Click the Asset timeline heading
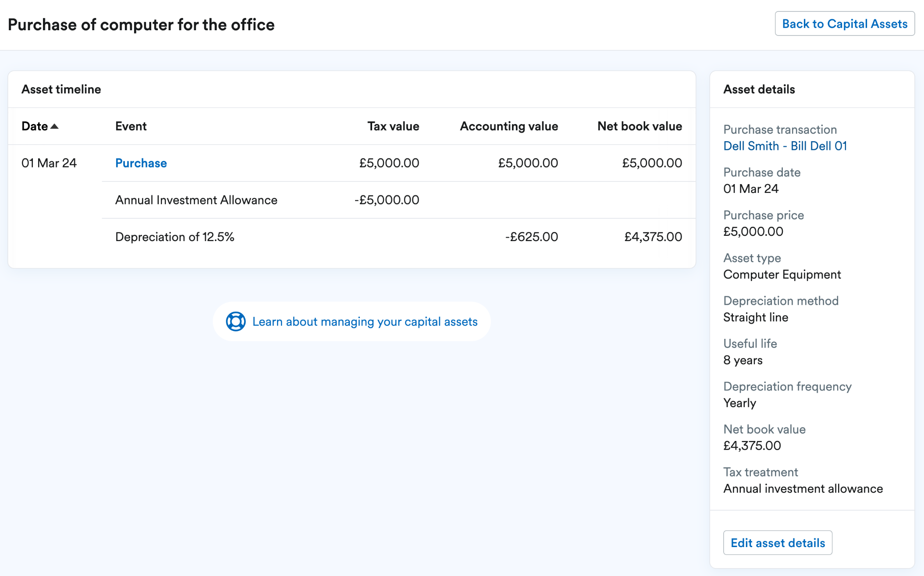 tap(61, 89)
